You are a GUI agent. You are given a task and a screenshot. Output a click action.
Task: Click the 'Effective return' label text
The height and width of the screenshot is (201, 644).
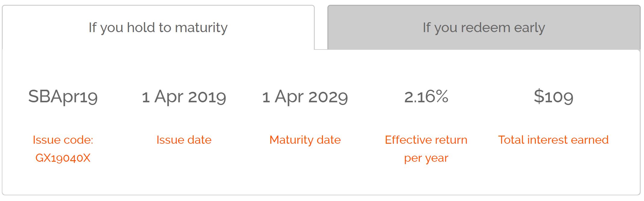pyautogui.click(x=426, y=140)
